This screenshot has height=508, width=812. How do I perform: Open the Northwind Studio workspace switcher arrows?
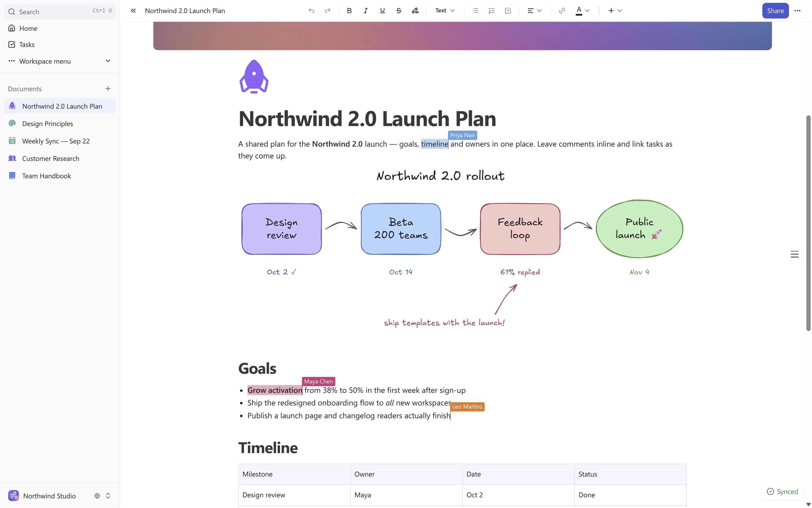108,496
